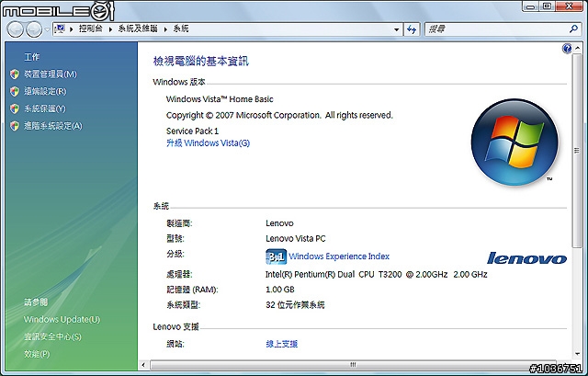The image size is (588, 376).
Task: Expand arrow before 控制台 breadcrumb
Action: [x=72, y=28]
